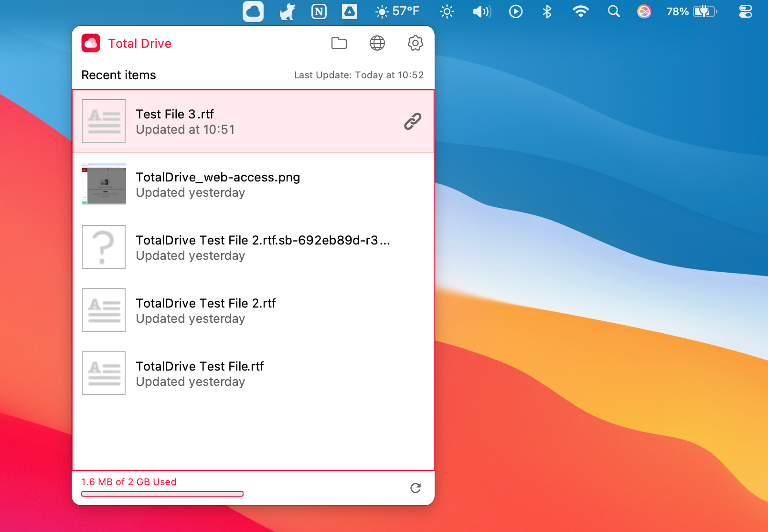Click the Total Drive cloud logo
The height and width of the screenshot is (532, 768).
(91, 43)
